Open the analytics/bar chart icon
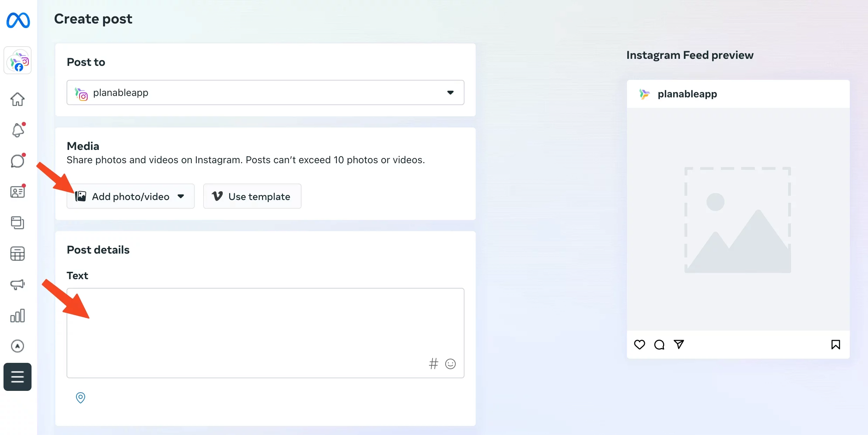Image resolution: width=868 pixels, height=435 pixels. [18, 315]
